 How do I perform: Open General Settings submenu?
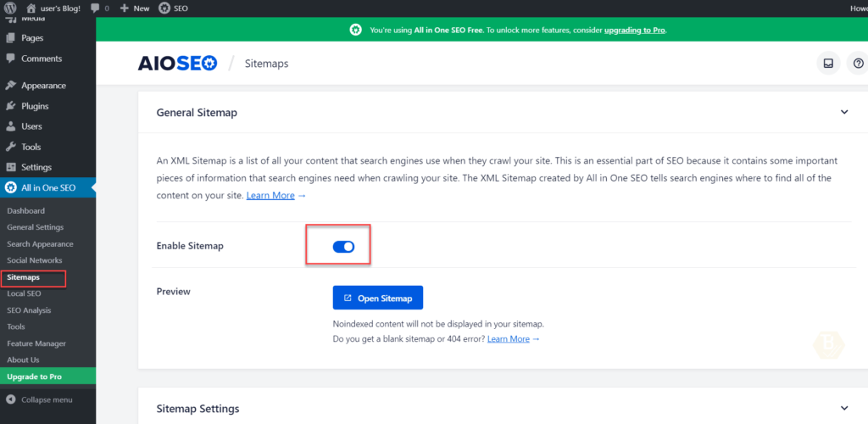[x=36, y=227]
